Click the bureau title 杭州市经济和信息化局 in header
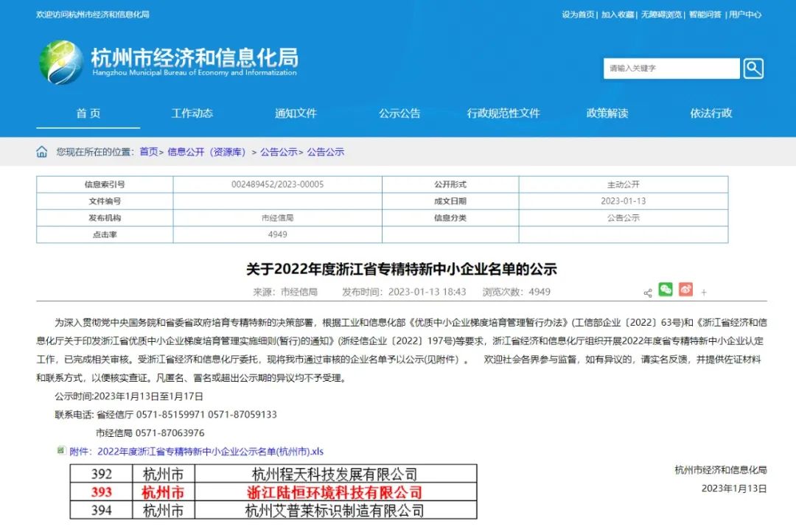This screenshot has width=796, height=532. click(x=195, y=57)
